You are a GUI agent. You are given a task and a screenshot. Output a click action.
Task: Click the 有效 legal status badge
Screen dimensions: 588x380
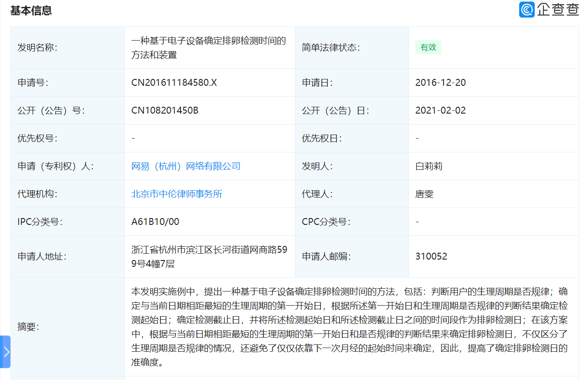pyautogui.click(x=428, y=47)
